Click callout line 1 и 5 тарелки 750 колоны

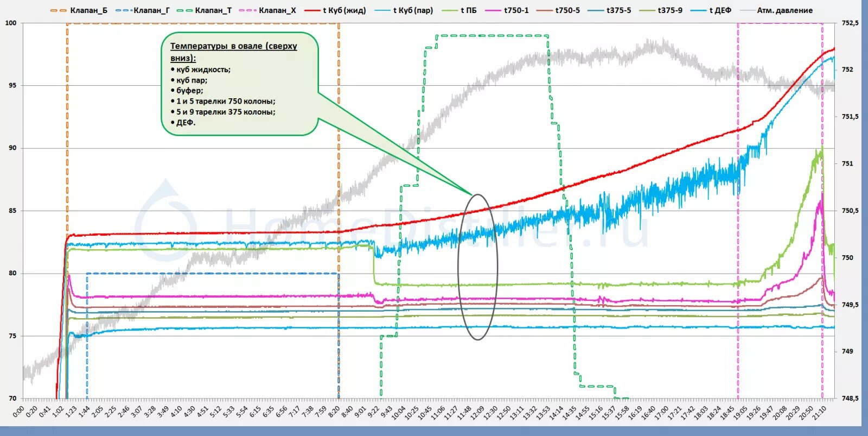(x=223, y=101)
